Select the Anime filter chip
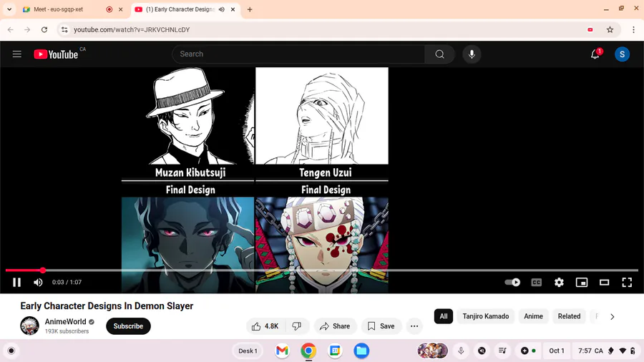 click(533, 316)
